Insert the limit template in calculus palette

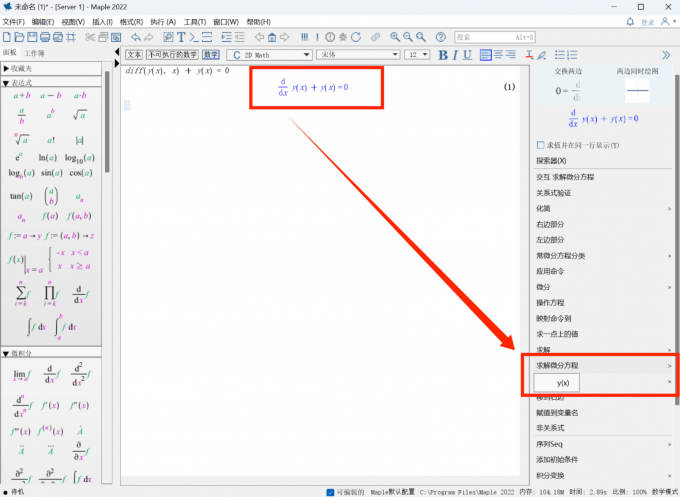[x=19, y=375]
